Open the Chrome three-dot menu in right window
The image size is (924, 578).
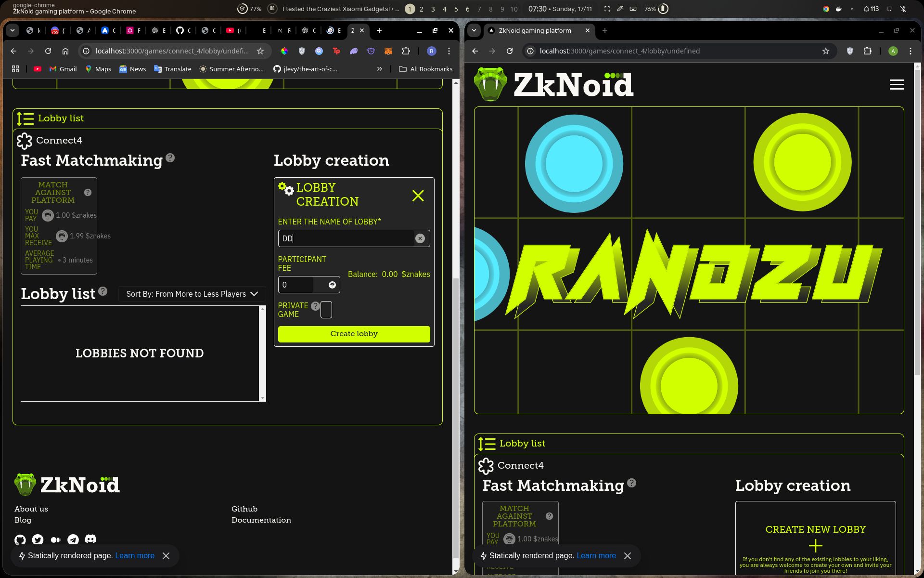[911, 51]
